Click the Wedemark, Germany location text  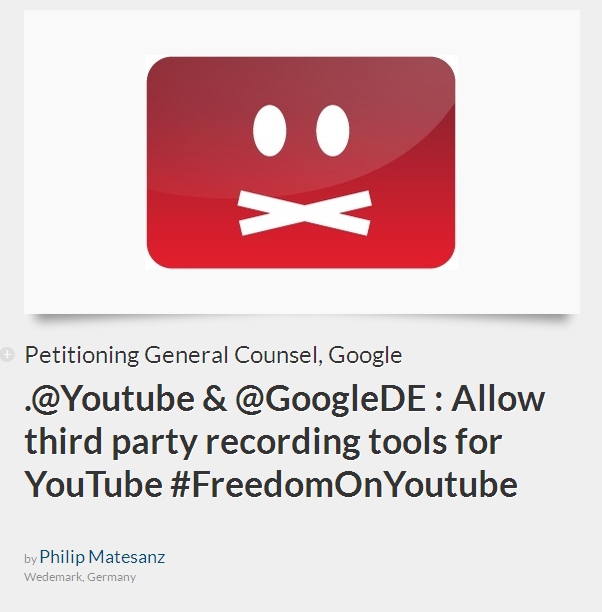80,577
